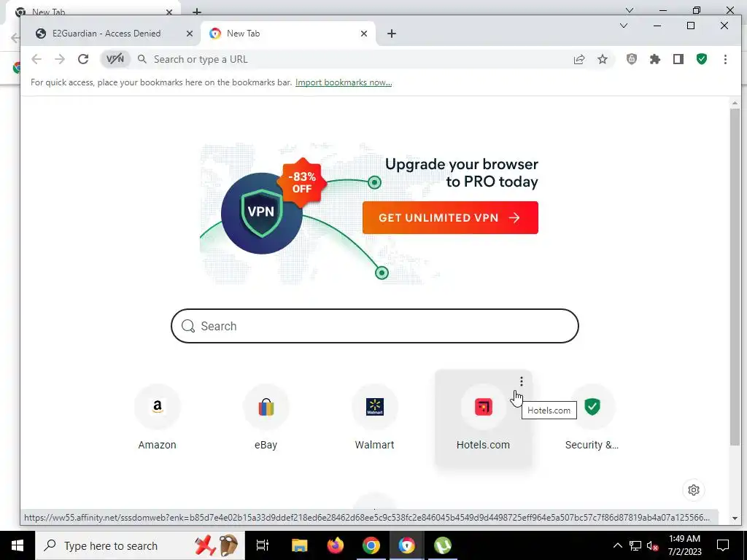The height and width of the screenshot is (560, 747).
Task: Open the Walmart shortcut
Action: (x=374, y=418)
